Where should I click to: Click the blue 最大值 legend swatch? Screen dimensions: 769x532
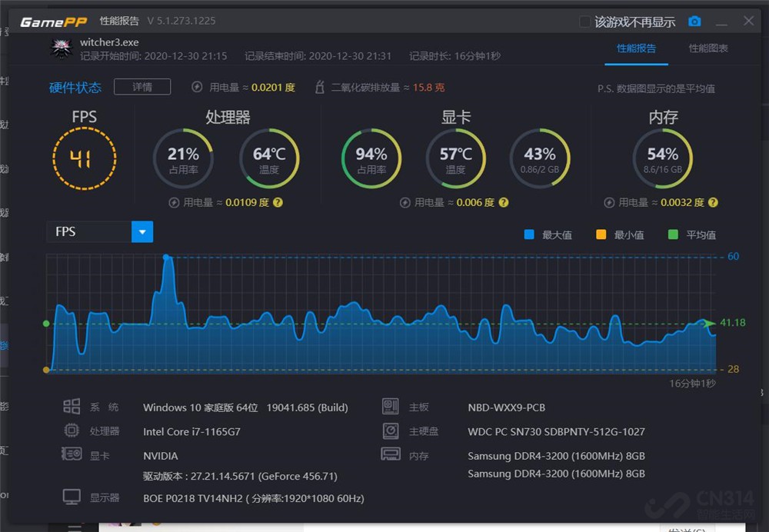pyautogui.click(x=529, y=234)
